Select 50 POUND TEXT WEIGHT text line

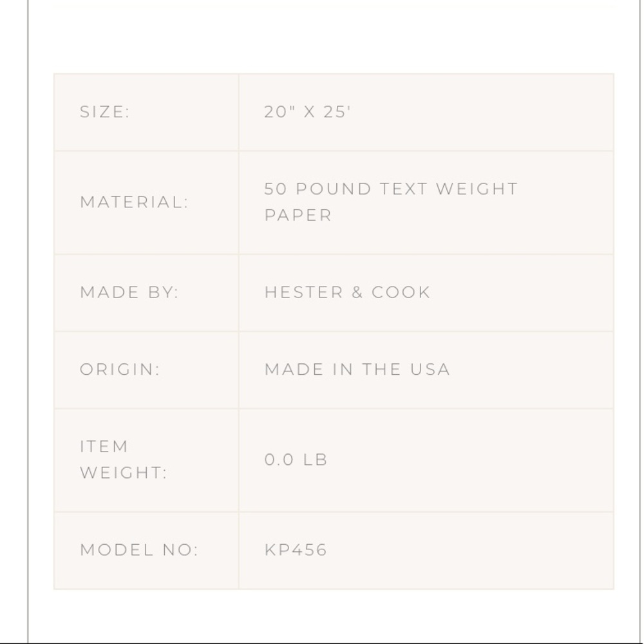391,189
